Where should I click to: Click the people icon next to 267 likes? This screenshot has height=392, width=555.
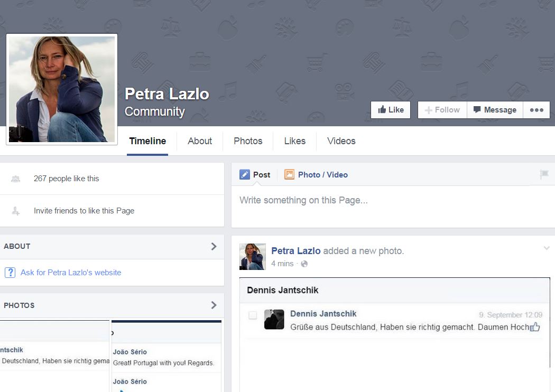tap(16, 178)
